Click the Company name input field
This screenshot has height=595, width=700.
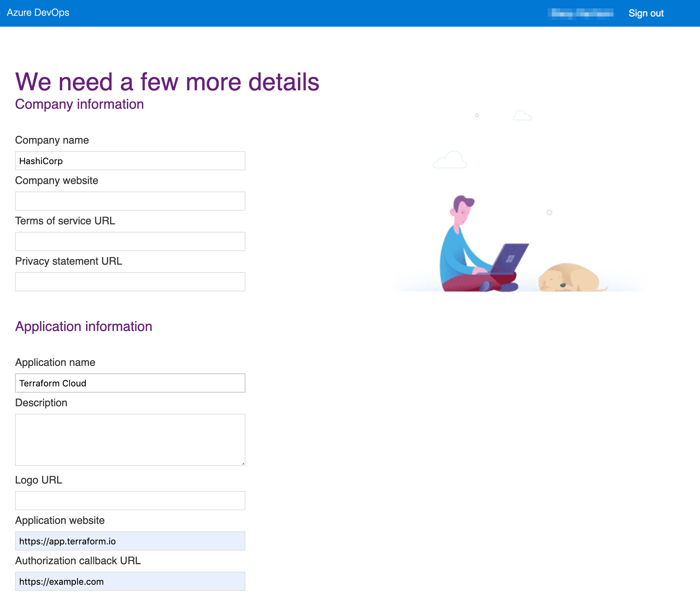(130, 161)
